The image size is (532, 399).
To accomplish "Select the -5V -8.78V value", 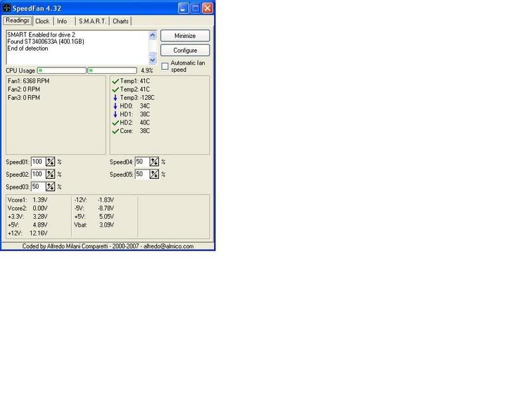I will click(106, 208).
